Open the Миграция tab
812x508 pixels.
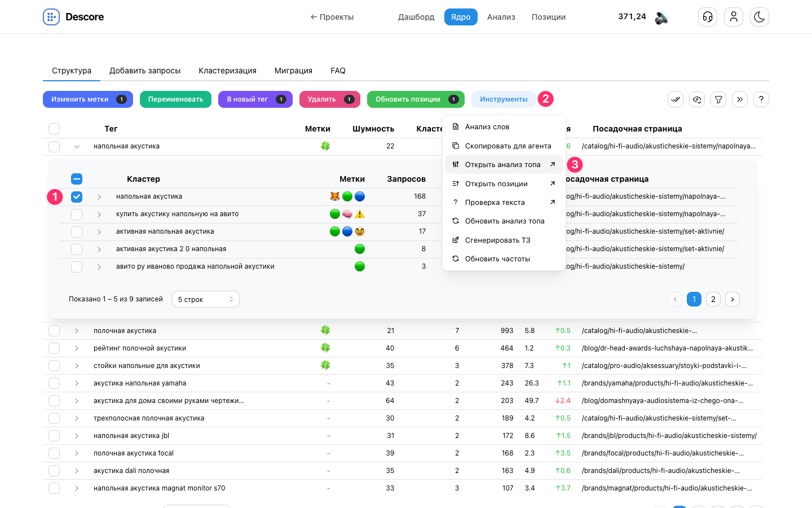tap(293, 71)
